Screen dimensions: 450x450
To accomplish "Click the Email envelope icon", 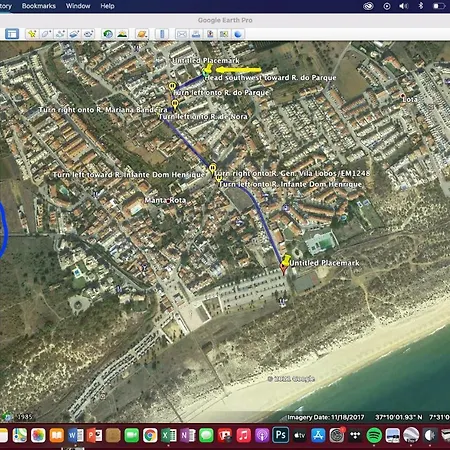I will coord(182,34).
